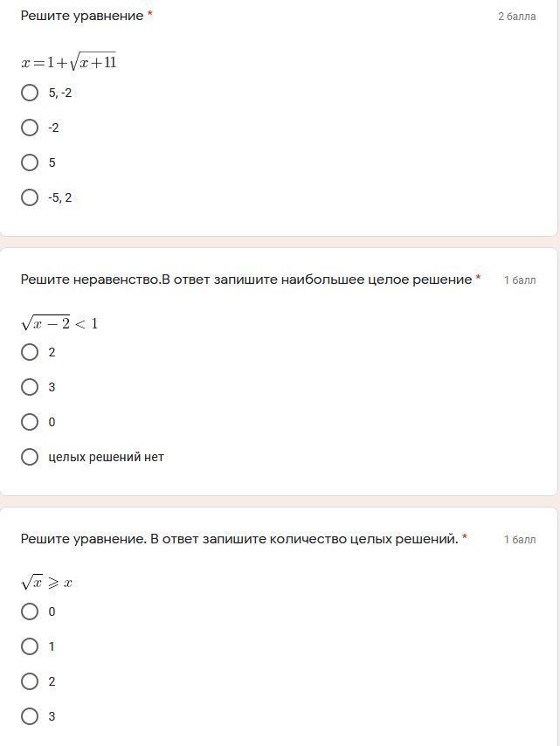Pick "2" for the √x ≥ x question
Image resolution: width=560 pixels, height=746 pixels.
30,681
